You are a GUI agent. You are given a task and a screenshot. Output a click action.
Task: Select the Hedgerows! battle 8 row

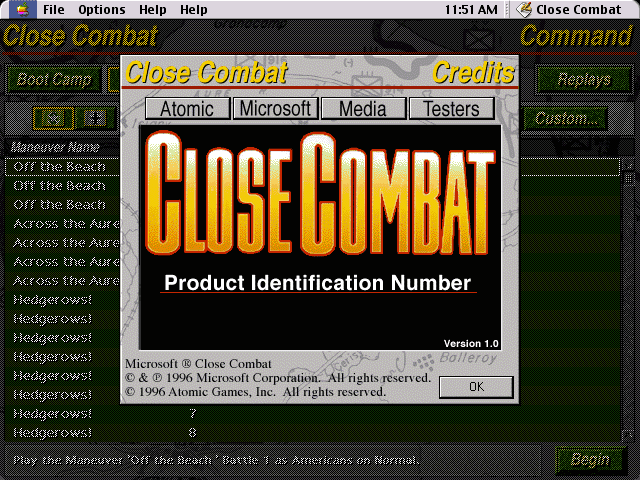point(313,433)
